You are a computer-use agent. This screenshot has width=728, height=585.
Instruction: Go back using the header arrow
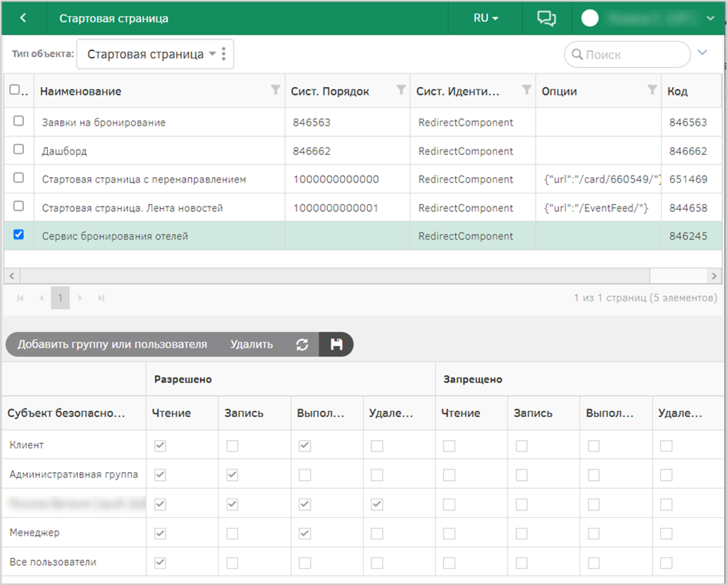(23, 18)
